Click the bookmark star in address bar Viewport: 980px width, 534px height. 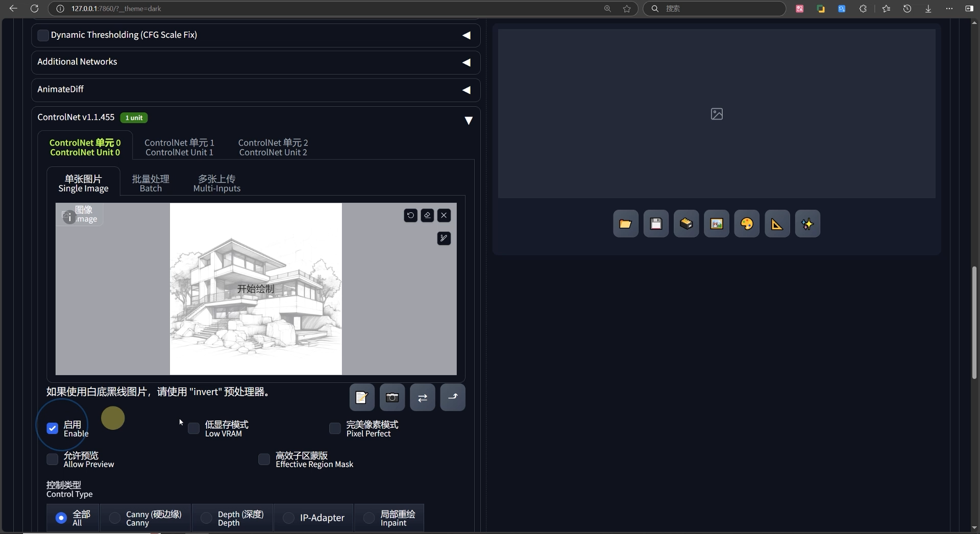coord(627,9)
